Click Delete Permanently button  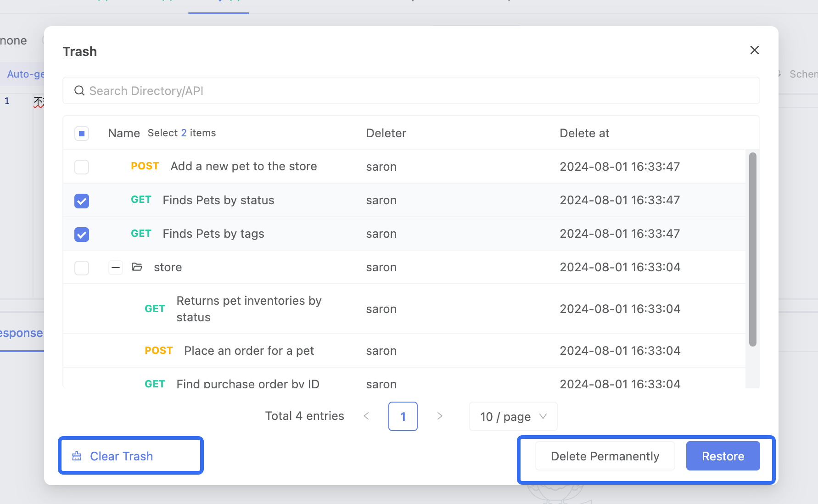coord(605,456)
